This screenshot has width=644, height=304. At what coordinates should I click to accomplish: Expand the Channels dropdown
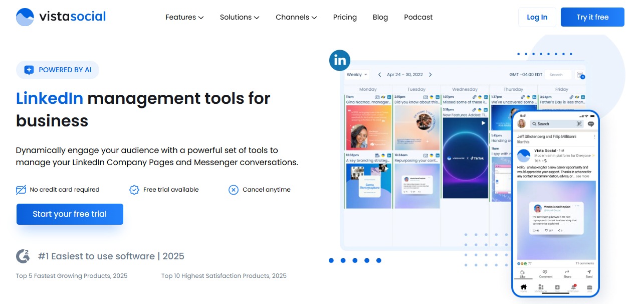coord(296,17)
